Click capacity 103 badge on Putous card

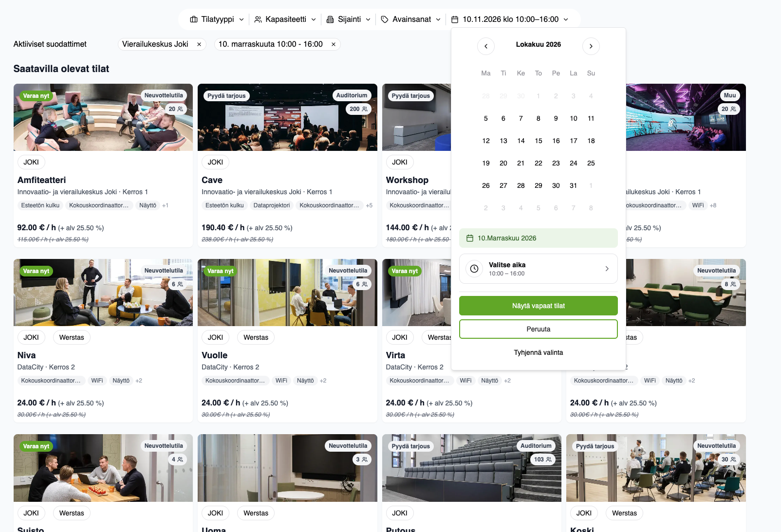542,459
